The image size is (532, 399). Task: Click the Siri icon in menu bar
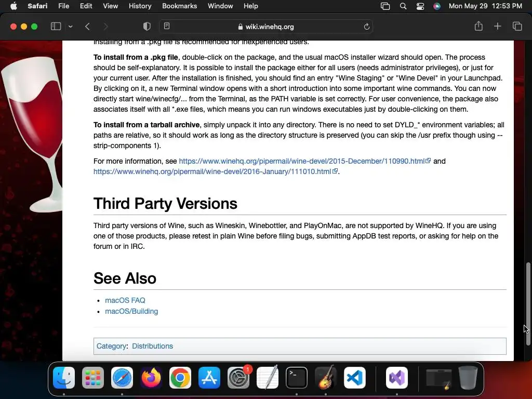436,6
